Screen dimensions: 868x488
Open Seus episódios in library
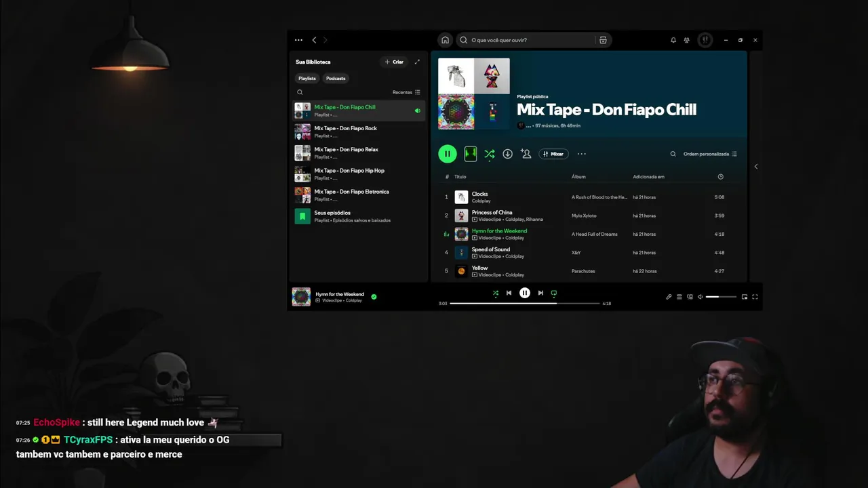tap(359, 216)
